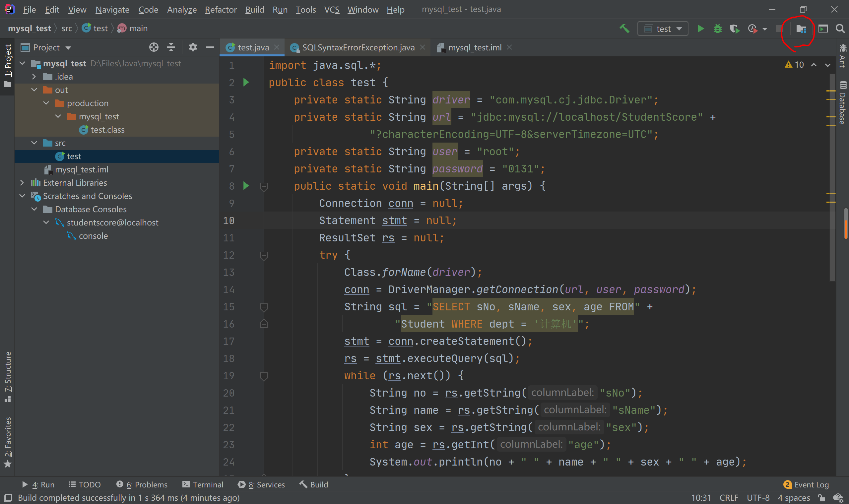Image resolution: width=849 pixels, height=504 pixels.
Task: Toggle tool window bars button in status bar
Action: tap(8, 498)
